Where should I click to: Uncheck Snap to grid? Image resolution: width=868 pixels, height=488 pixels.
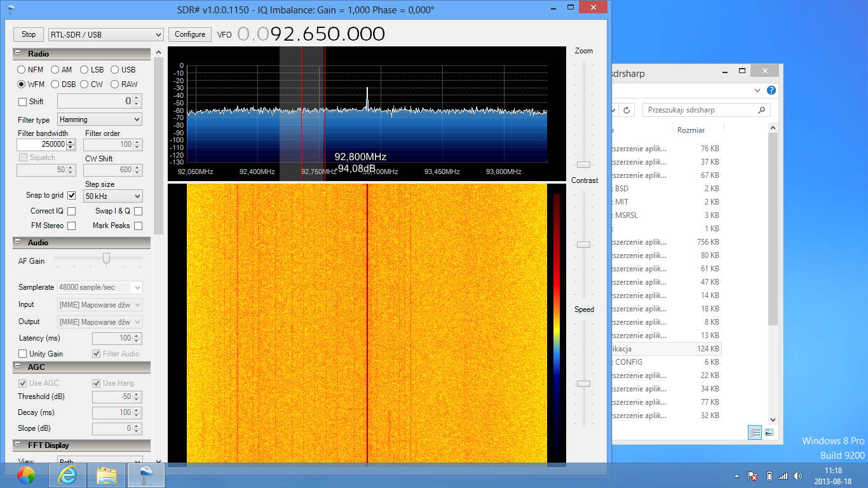click(x=71, y=196)
